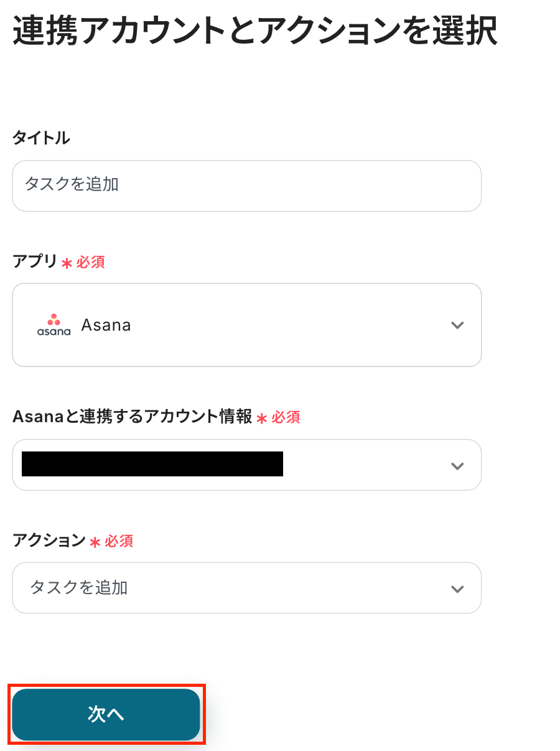Click the 必須 tag next to アカウント情報
560x751 pixels.
pos(286,417)
